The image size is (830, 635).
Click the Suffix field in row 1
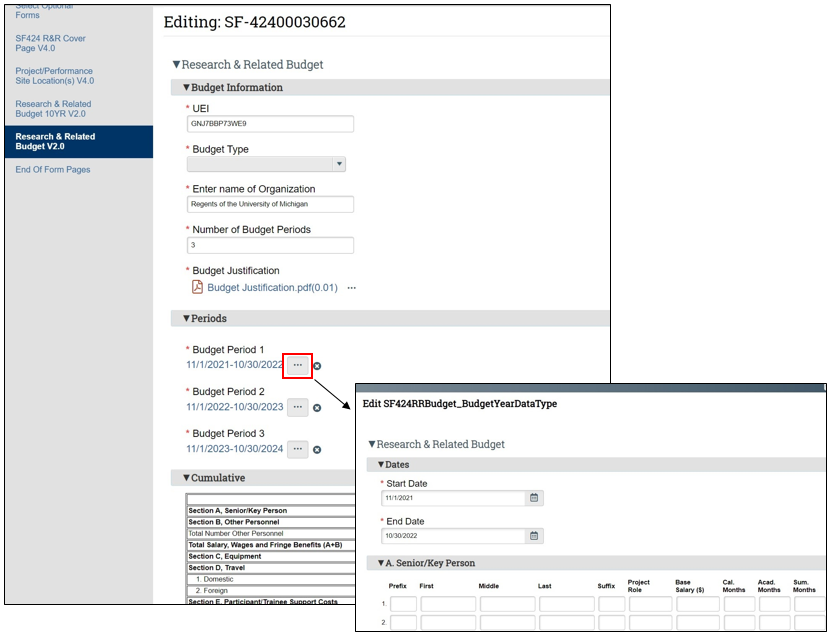click(612, 604)
